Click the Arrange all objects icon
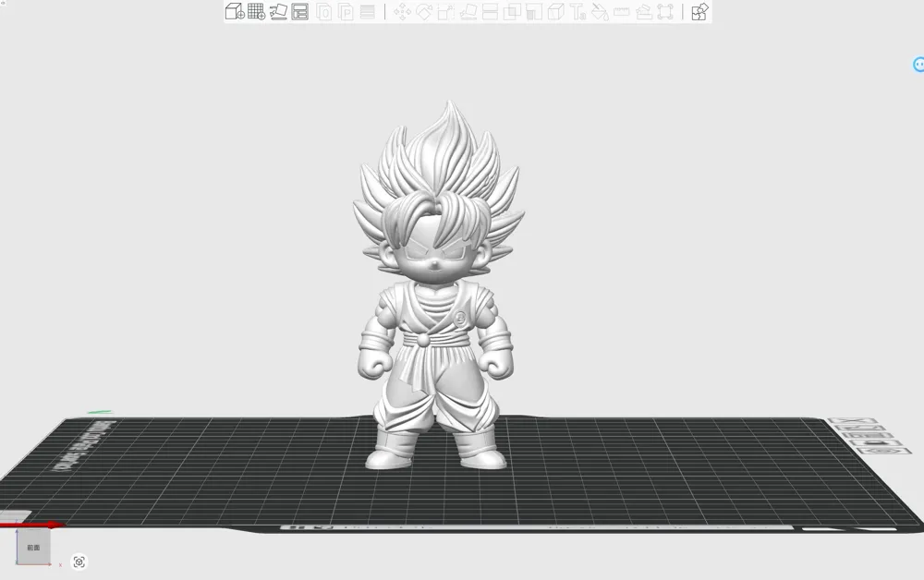The width and height of the screenshot is (924, 580). coord(300,11)
